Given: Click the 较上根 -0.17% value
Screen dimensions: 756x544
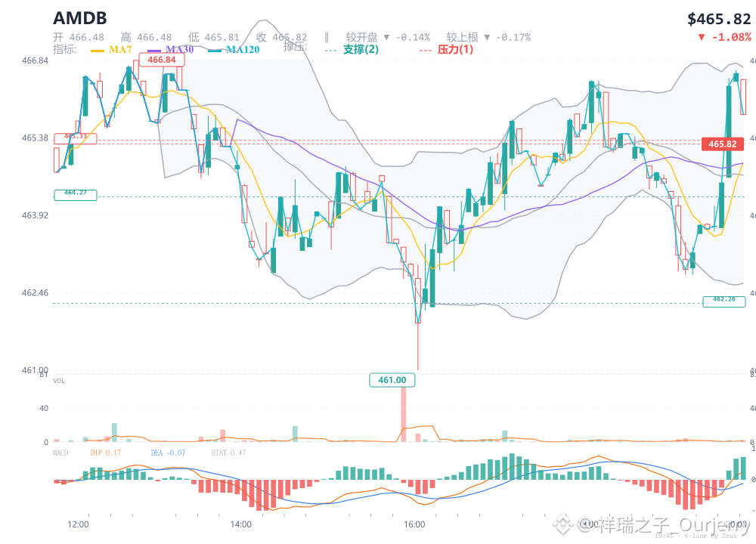Looking at the screenshot, I should point(488,37).
